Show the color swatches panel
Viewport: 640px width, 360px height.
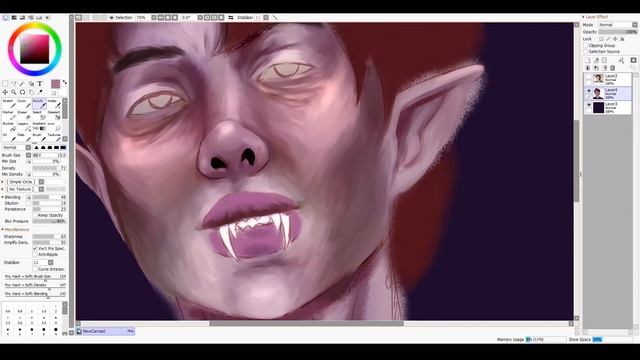(39, 18)
